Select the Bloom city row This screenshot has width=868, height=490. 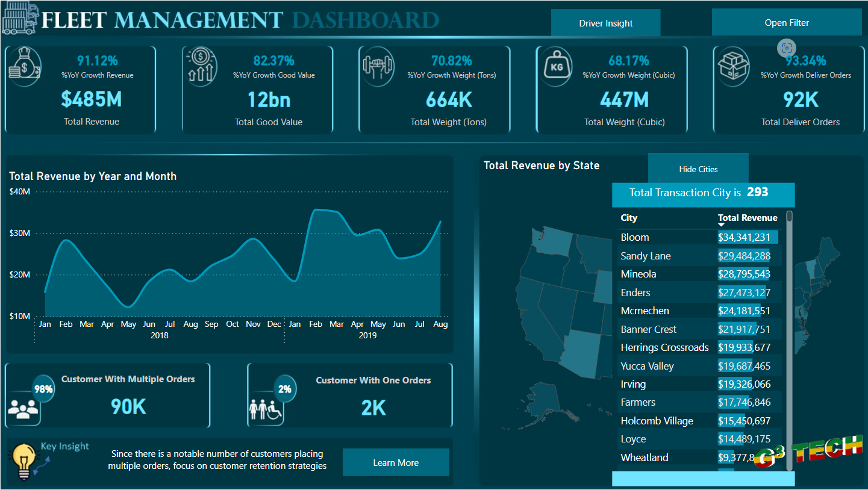point(699,237)
